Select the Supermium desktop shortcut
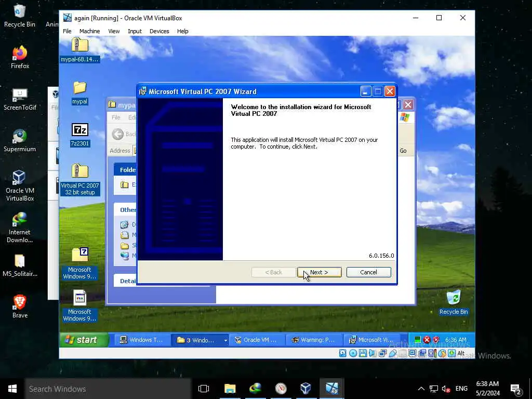The height and width of the screenshot is (399, 532). click(x=20, y=141)
